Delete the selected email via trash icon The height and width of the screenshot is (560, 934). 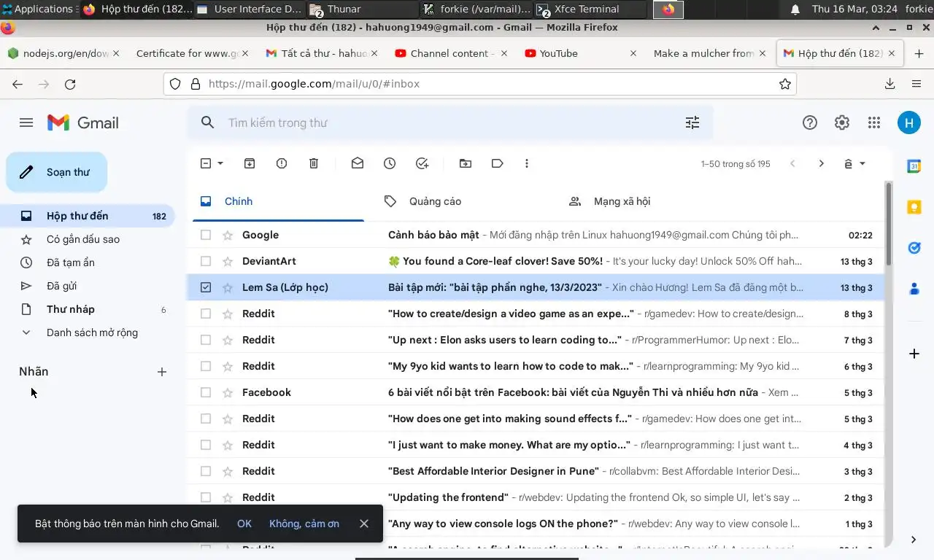click(x=314, y=163)
